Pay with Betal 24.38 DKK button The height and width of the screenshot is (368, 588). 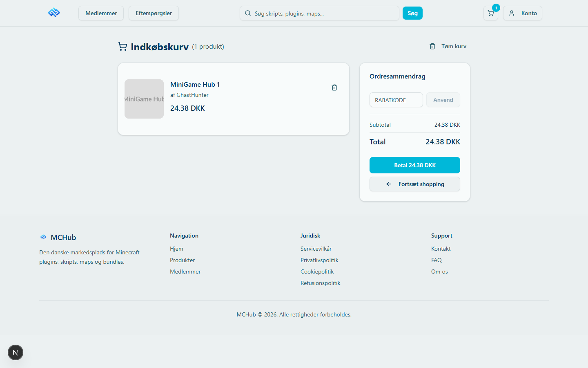click(415, 165)
